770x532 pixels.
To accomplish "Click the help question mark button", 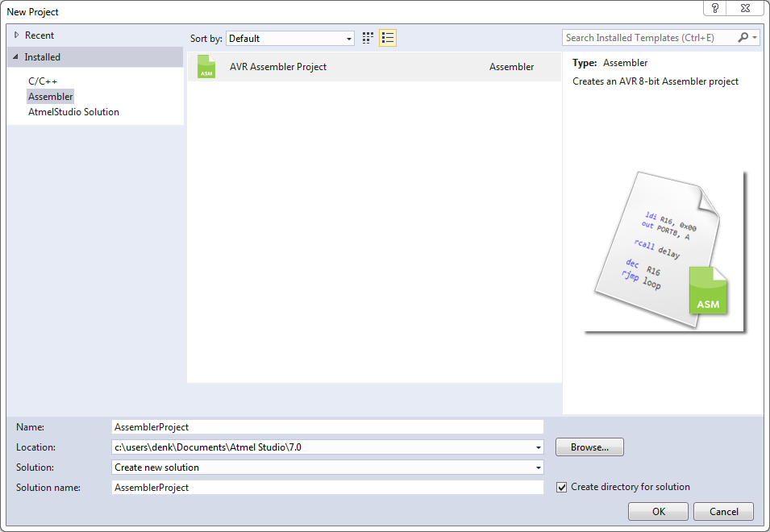I will click(715, 8).
